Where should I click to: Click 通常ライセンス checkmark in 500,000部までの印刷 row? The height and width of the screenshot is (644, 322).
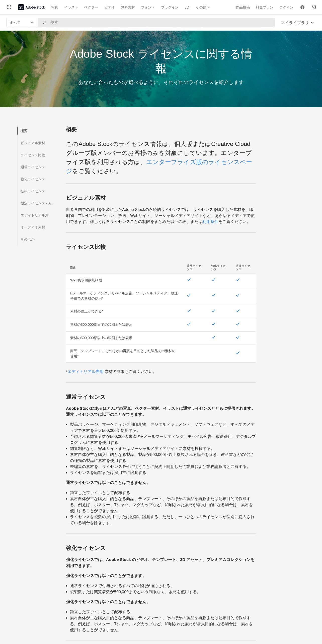[189, 324]
